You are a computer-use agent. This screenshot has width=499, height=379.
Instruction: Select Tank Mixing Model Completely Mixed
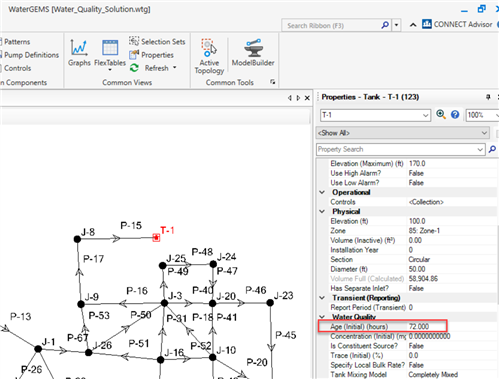[x=433, y=374]
